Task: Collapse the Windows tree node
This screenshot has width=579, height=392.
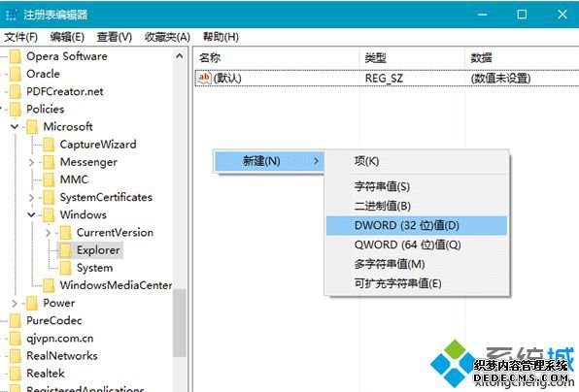Action: point(31,215)
